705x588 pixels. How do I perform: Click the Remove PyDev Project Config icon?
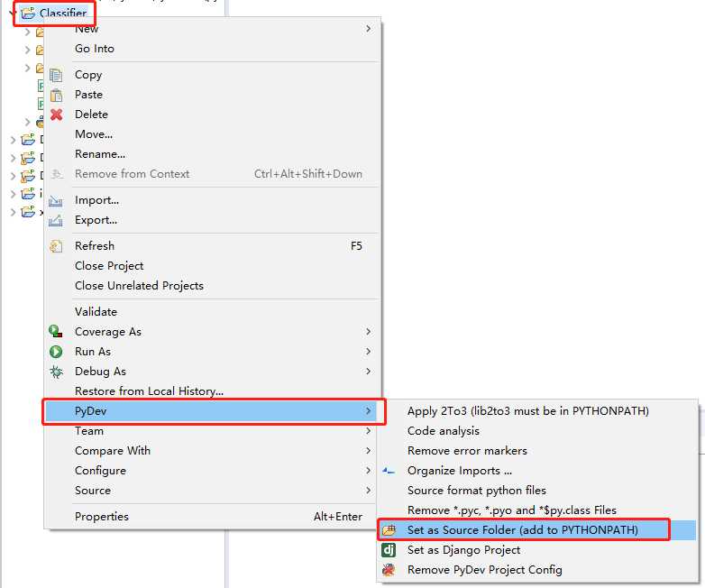click(389, 570)
